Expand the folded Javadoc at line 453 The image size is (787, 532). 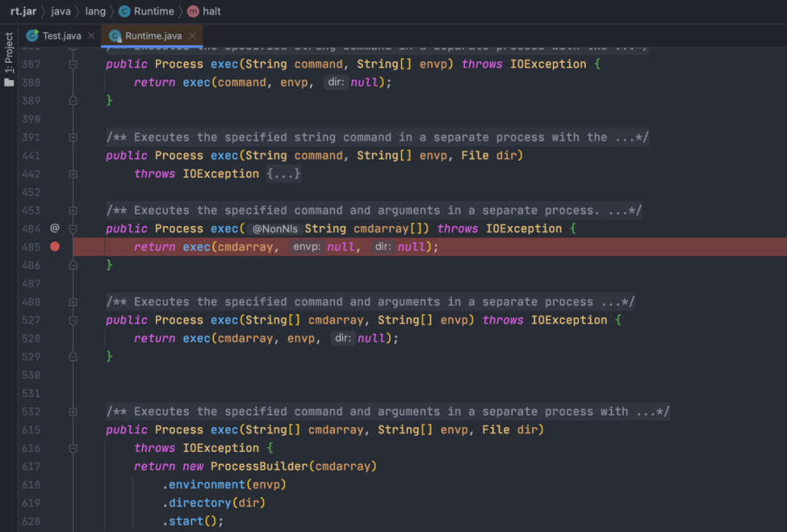point(73,211)
